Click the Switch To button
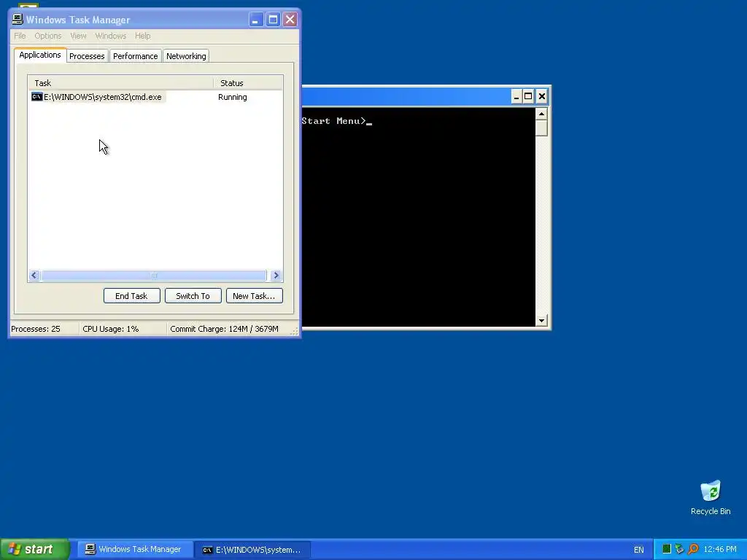The image size is (747, 560). pos(193,296)
